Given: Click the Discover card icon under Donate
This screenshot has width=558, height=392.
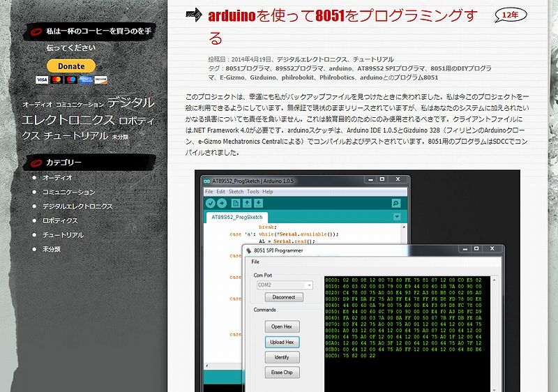Looking at the screenshot, I should (100, 80).
